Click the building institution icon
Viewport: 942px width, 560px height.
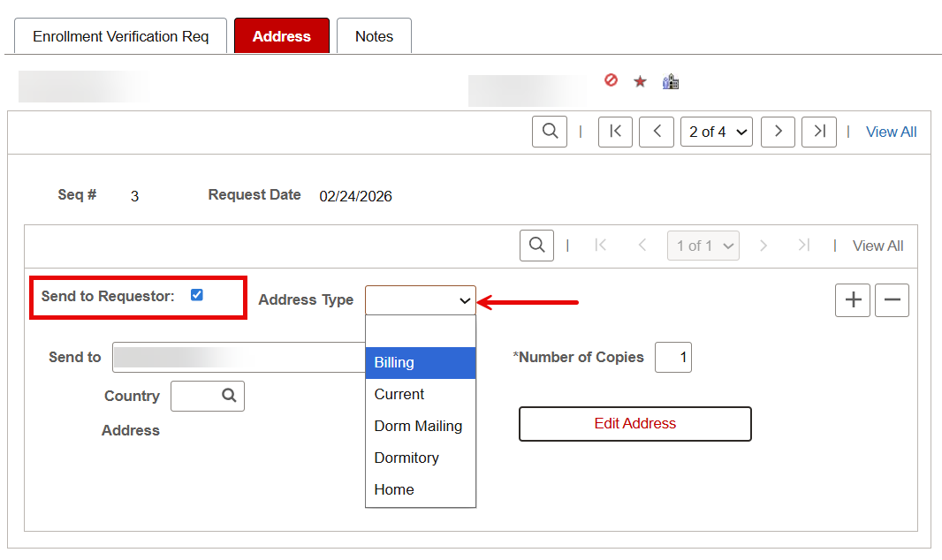[x=671, y=81]
